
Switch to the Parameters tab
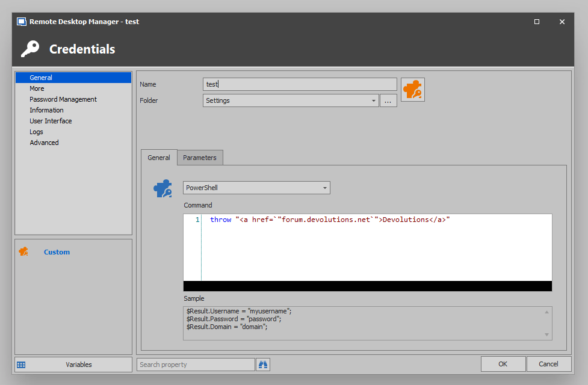tap(200, 157)
